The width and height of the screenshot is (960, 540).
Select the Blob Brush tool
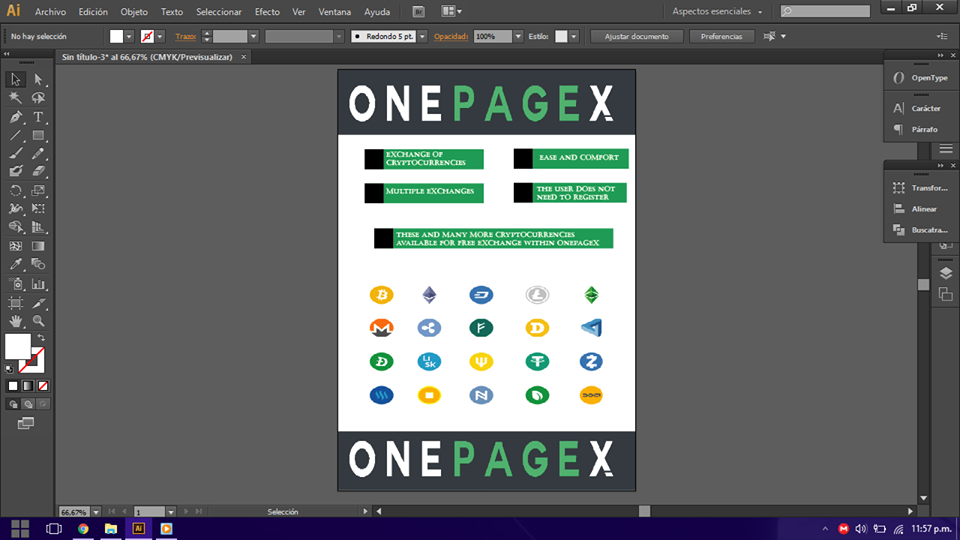pos(15,171)
